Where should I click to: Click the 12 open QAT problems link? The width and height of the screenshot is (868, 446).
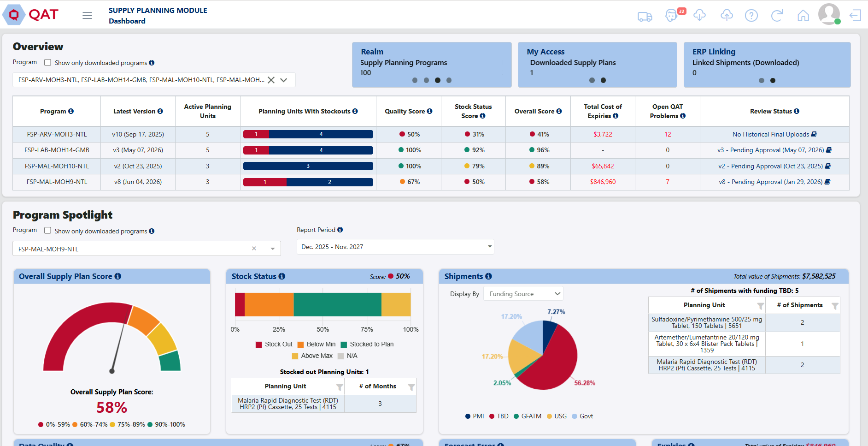coord(668,134)
